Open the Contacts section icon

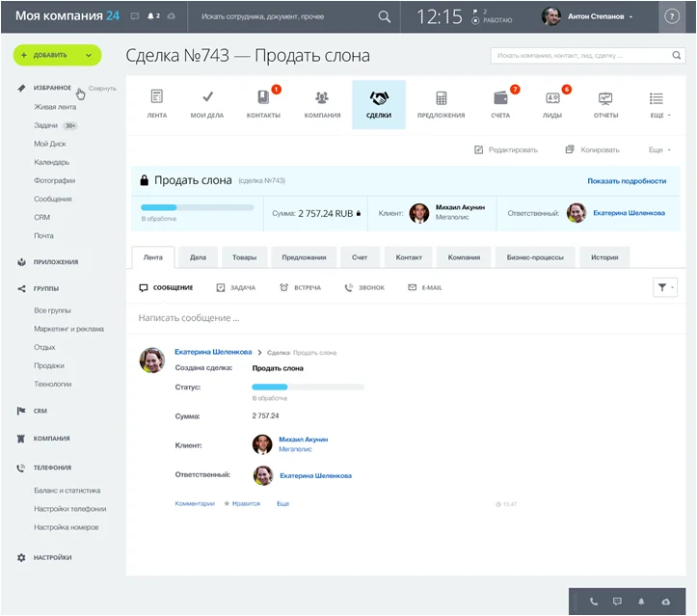pyautogui.click(x=263, y=98)
